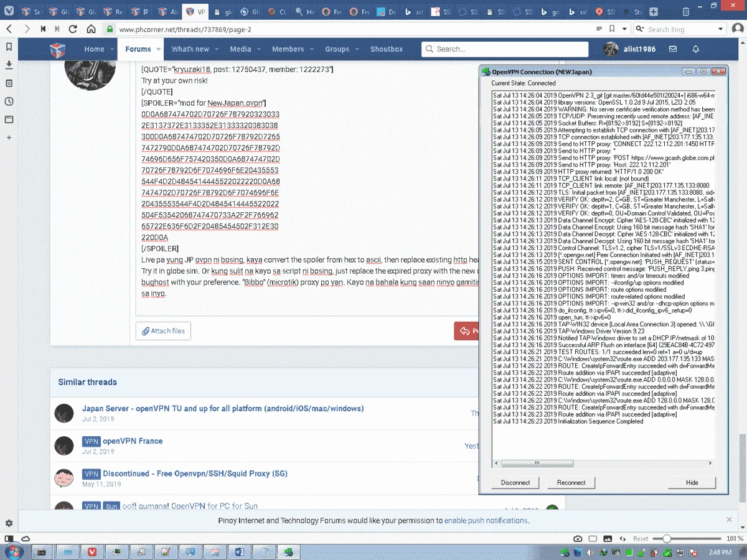Expand the Forums dropdown arrow
The image size is (747, 560).
[x=159, y=49]
